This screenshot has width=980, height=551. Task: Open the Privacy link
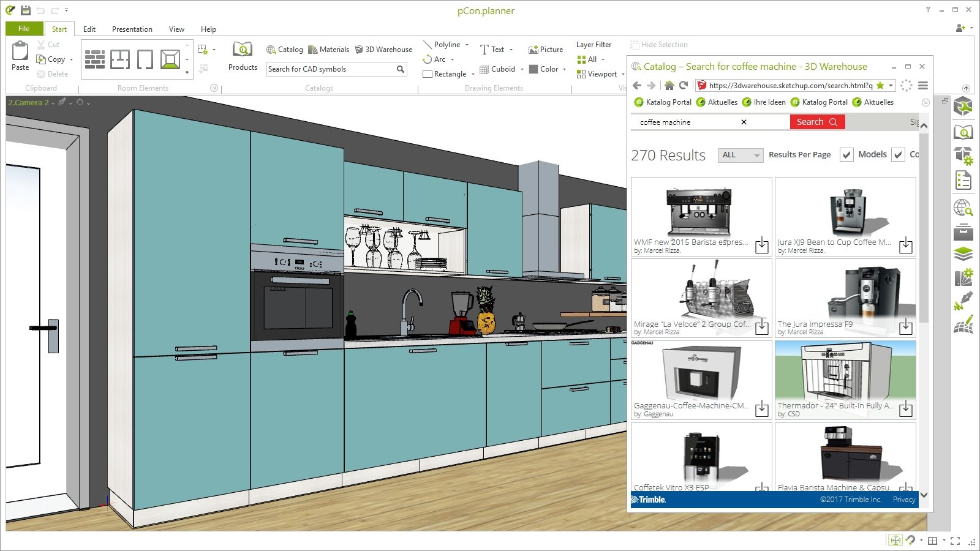(904, 500)
